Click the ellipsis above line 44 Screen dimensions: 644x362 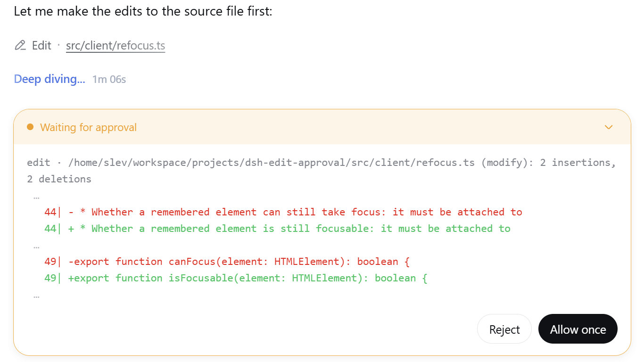coord(37,197)
